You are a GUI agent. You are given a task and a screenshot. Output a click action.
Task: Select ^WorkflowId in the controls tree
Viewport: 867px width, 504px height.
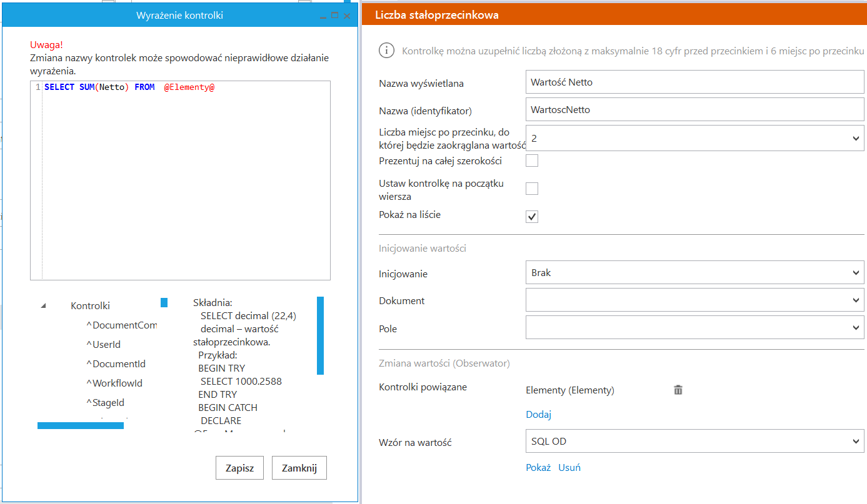tap(118, 383)
